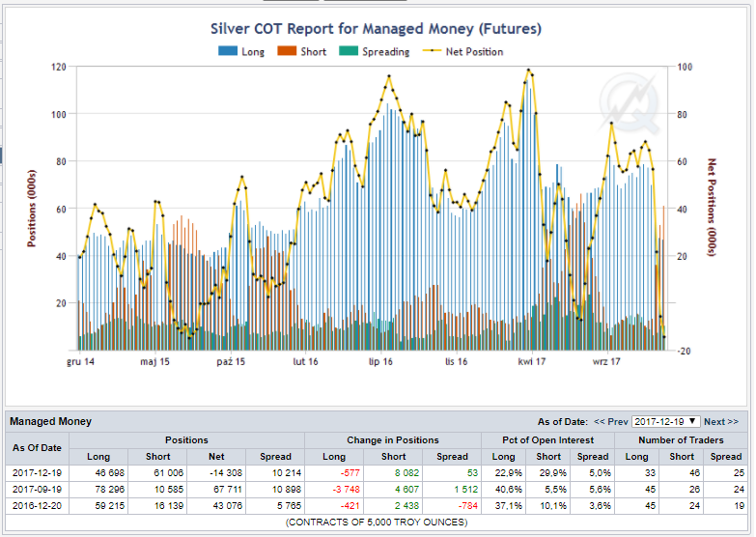This screenshot has height=537, width=756.
Task: Click the red change value -3 748
Action: [x=347, y=490]
